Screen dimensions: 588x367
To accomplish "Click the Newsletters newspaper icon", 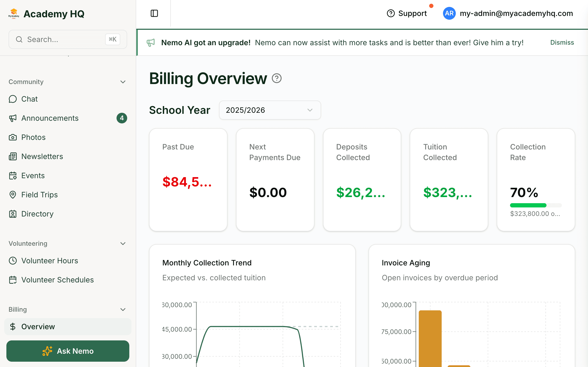I will coord(13,156).
